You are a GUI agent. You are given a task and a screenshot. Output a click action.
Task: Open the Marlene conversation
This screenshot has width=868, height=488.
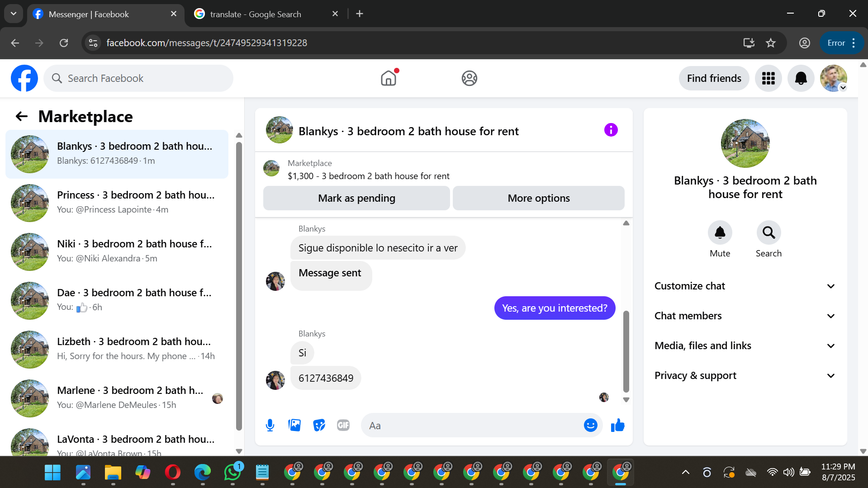pyautogui.click(x=117, y=398)
